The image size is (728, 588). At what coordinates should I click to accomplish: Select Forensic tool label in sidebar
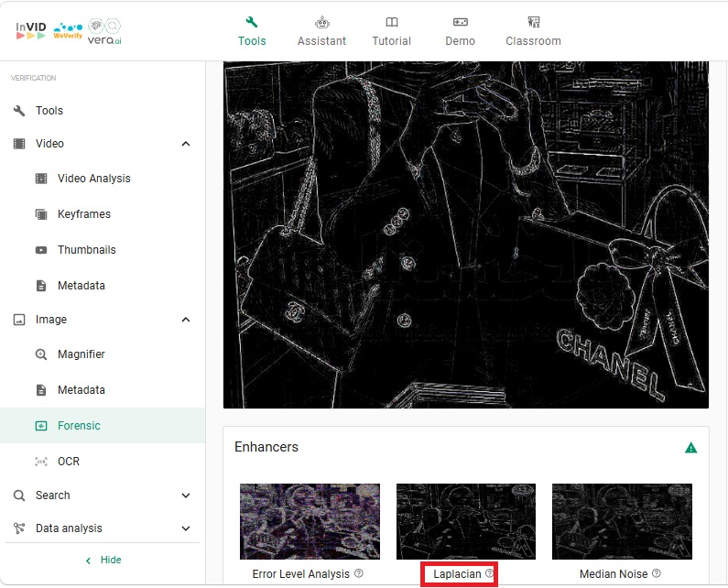point(79,426)
